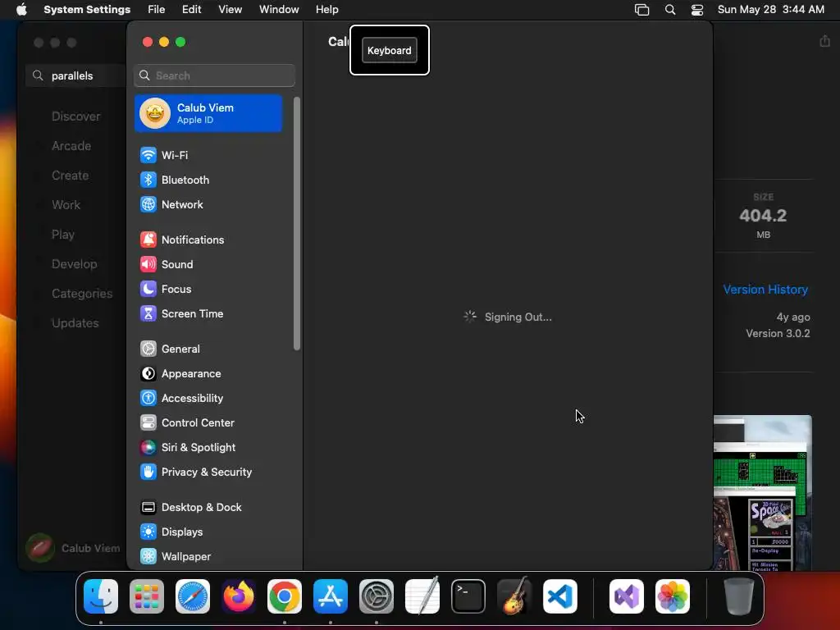840x630 pixels.
Task: Click App Store share icon
Action: [824, 41]
